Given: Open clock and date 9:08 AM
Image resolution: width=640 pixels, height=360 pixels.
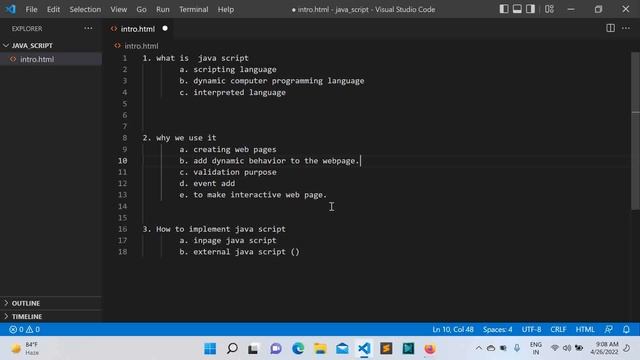Looking at the screenshot, I should [x=604, y=348].
